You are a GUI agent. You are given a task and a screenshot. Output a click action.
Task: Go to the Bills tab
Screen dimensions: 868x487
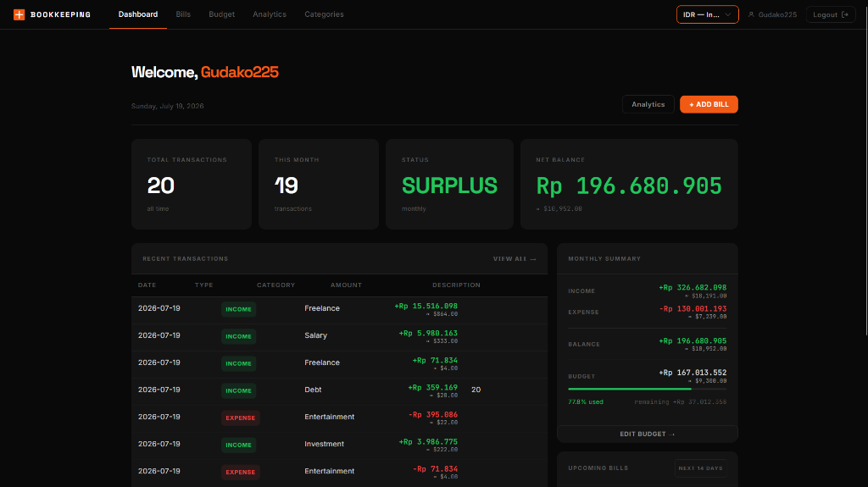[183, 14]
